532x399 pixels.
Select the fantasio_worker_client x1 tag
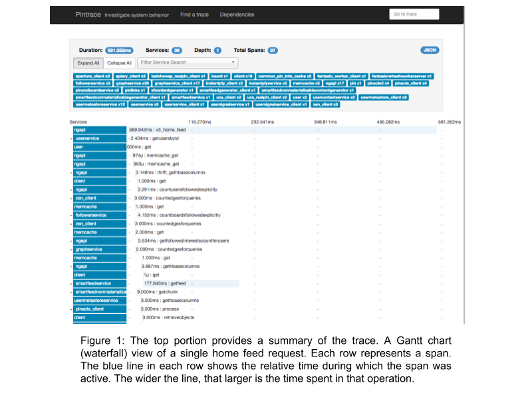[x=341, y=76]
